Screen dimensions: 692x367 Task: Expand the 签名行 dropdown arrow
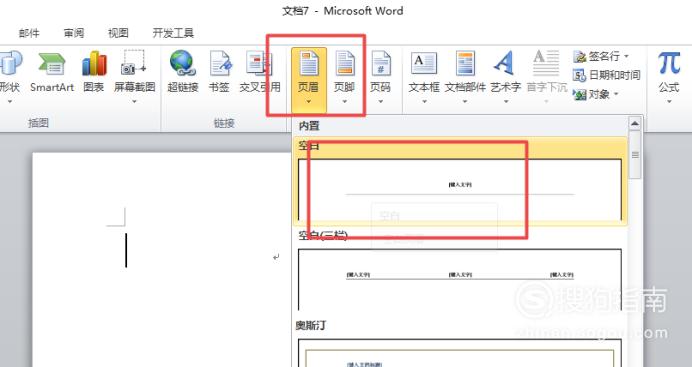pos(626,56)
